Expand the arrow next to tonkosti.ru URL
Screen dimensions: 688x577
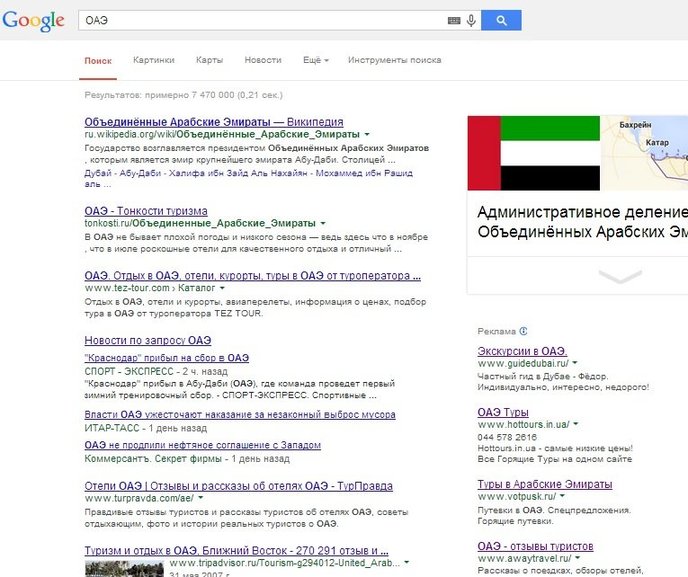pyautogui.click(x=322, y=223)
